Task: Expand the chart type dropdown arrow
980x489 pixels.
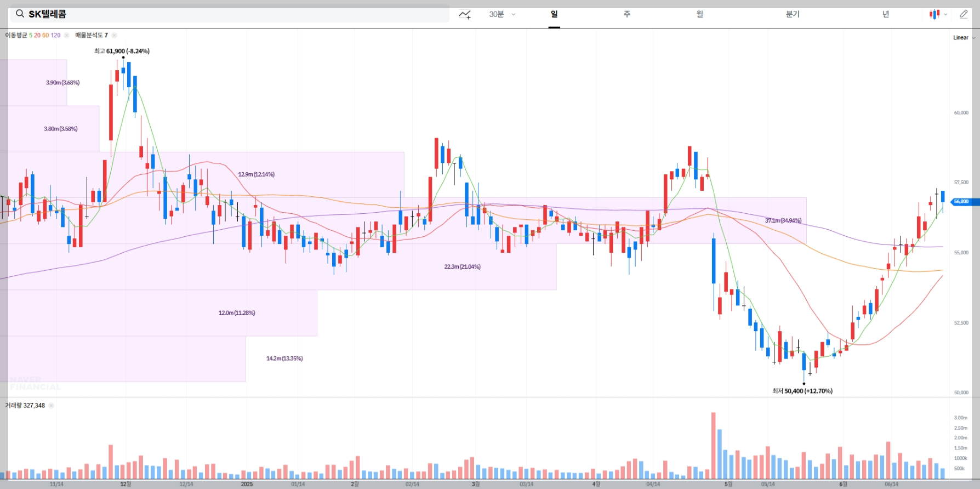Action: [x=945, y=15]
